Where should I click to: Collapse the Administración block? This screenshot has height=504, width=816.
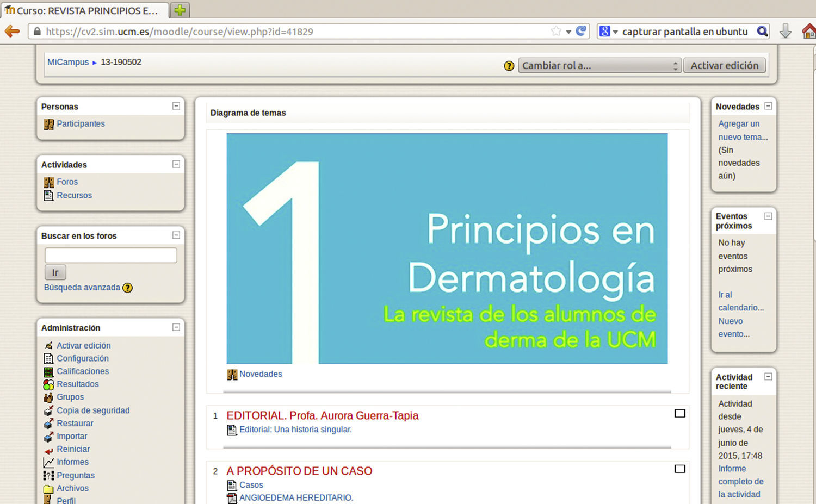point(176,327)
